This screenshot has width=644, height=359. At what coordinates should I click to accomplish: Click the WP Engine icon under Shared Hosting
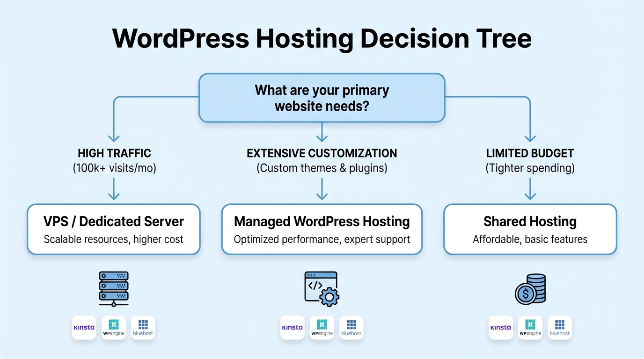(x=530, y=328)
